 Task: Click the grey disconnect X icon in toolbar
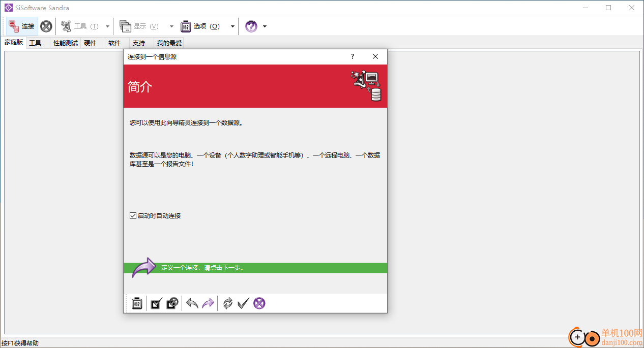(46, 26)
